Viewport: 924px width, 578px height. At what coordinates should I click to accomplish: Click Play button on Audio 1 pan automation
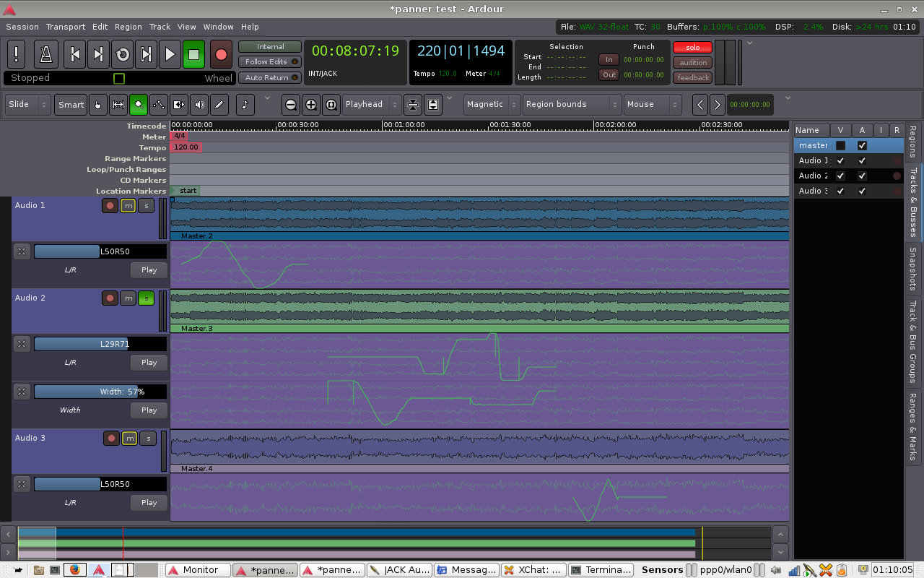coord(149,270)
